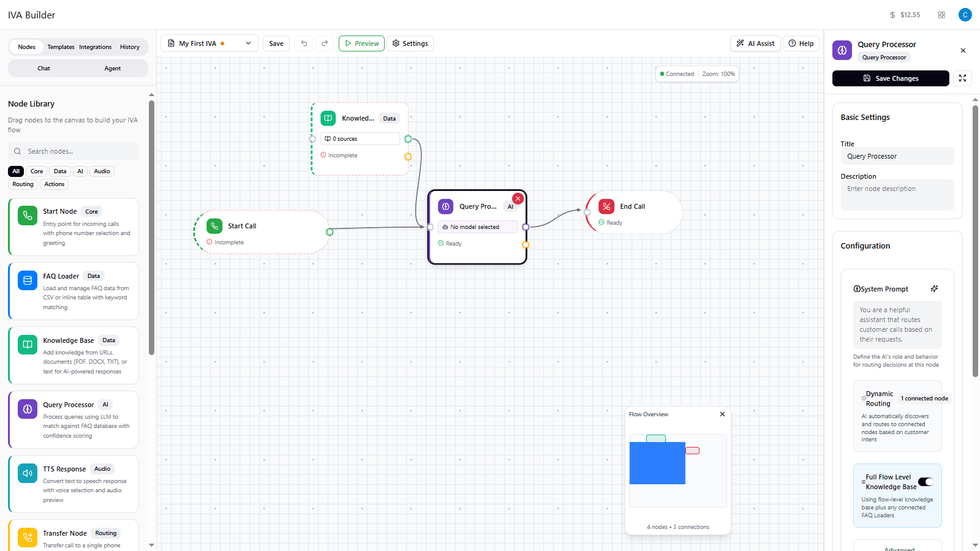Open the My First IVA flow selector
980x551 pixels.
click(x=208, y=43)
